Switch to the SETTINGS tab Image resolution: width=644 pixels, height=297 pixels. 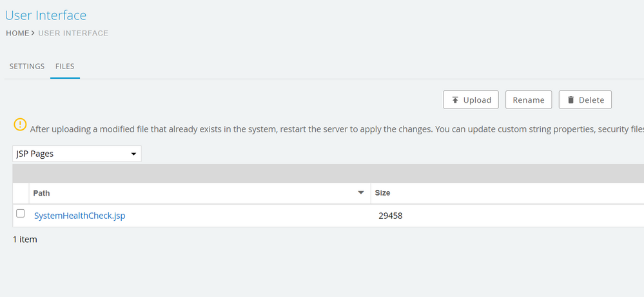tap(27, 67)
